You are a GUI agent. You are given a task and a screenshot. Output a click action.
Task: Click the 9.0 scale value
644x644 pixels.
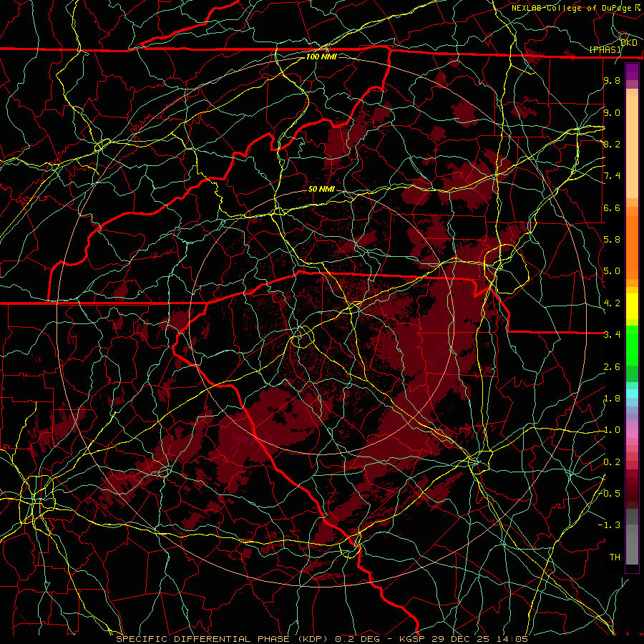point(612,112)
